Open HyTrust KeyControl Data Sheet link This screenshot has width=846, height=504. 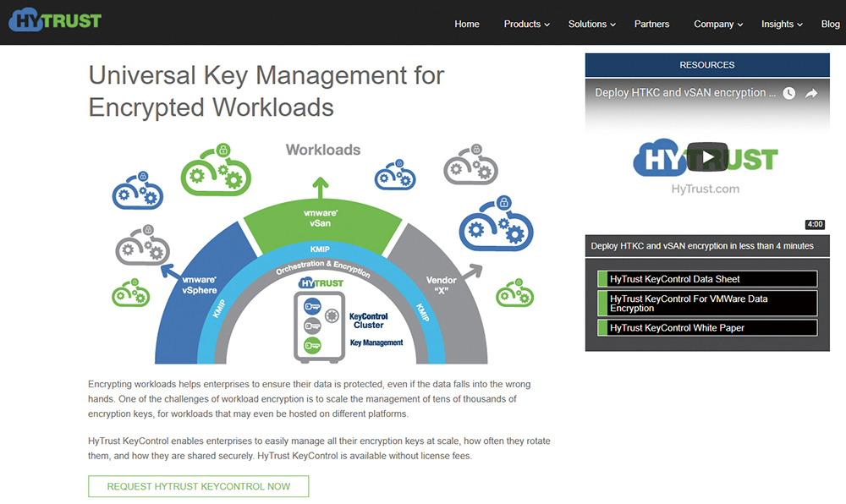707,279
